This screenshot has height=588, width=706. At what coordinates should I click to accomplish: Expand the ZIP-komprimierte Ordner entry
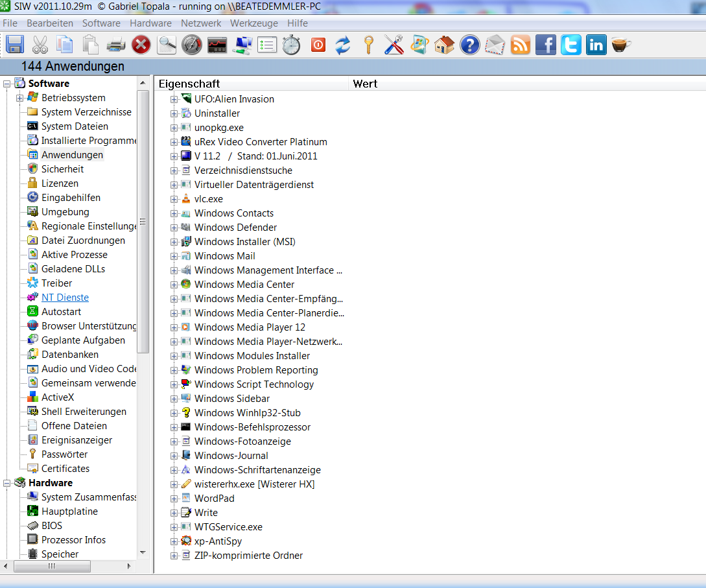click(174, 556)
